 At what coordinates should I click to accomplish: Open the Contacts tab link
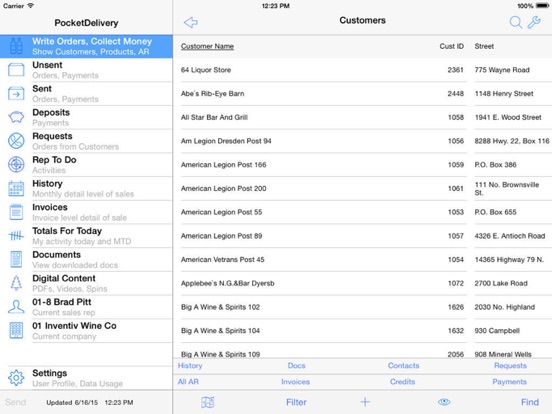point(403,365)
